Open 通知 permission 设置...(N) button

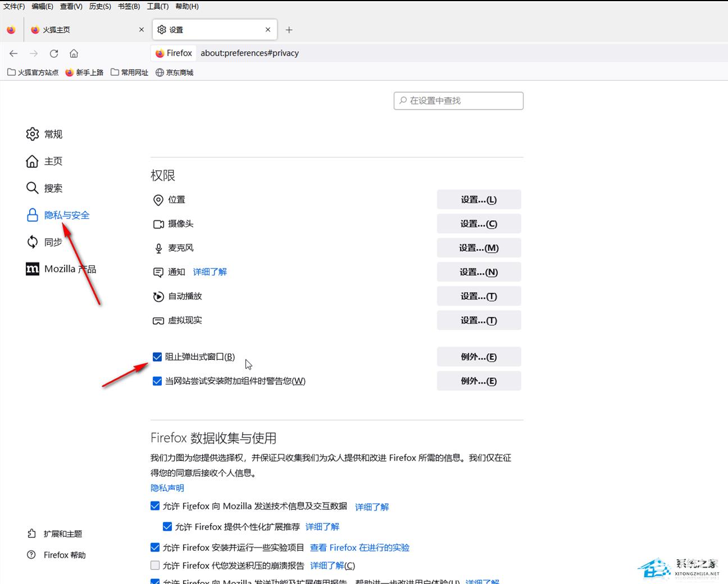[x=479, y=272]
